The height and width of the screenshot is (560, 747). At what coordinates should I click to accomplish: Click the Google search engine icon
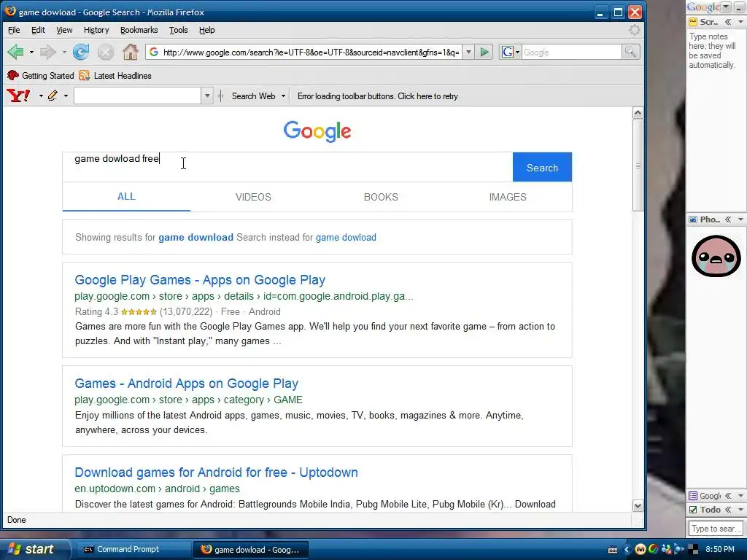(508, 52)
